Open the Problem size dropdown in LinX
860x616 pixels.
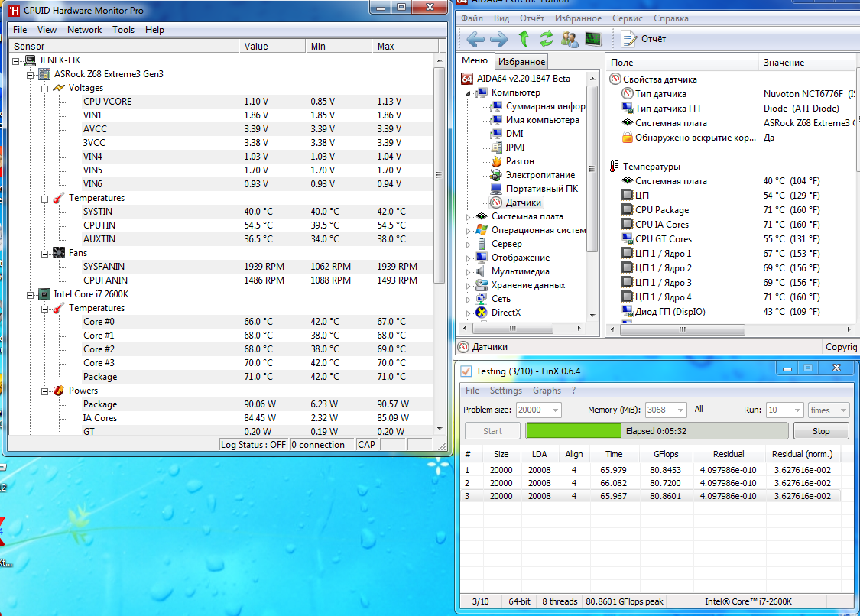[x=554, y=410]
